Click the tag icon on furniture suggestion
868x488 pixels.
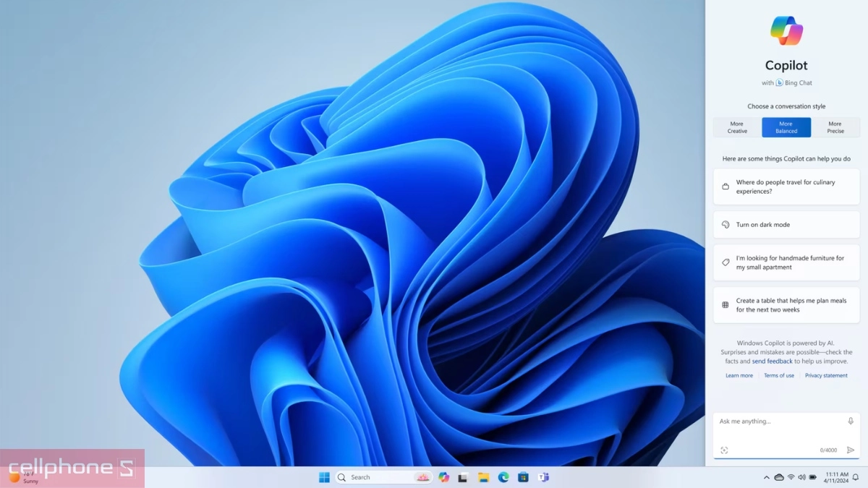tap(726, 262)
